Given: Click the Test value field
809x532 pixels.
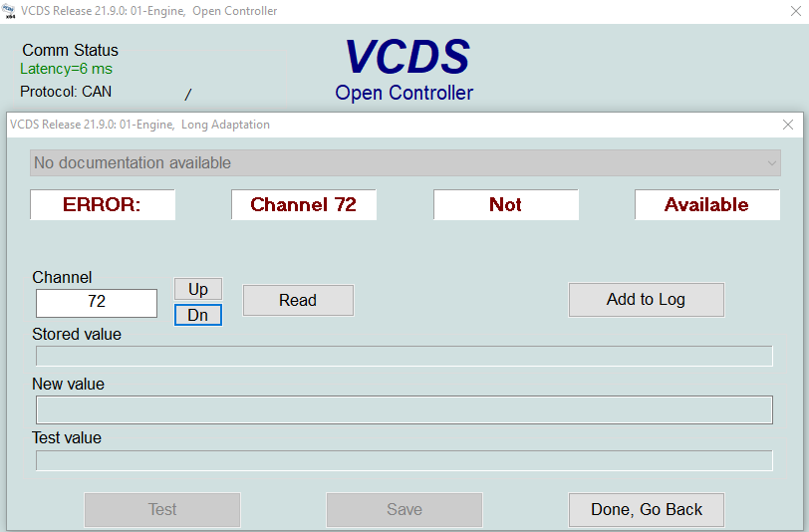Looking at the screenshot, I should click(x=404, y=460).
